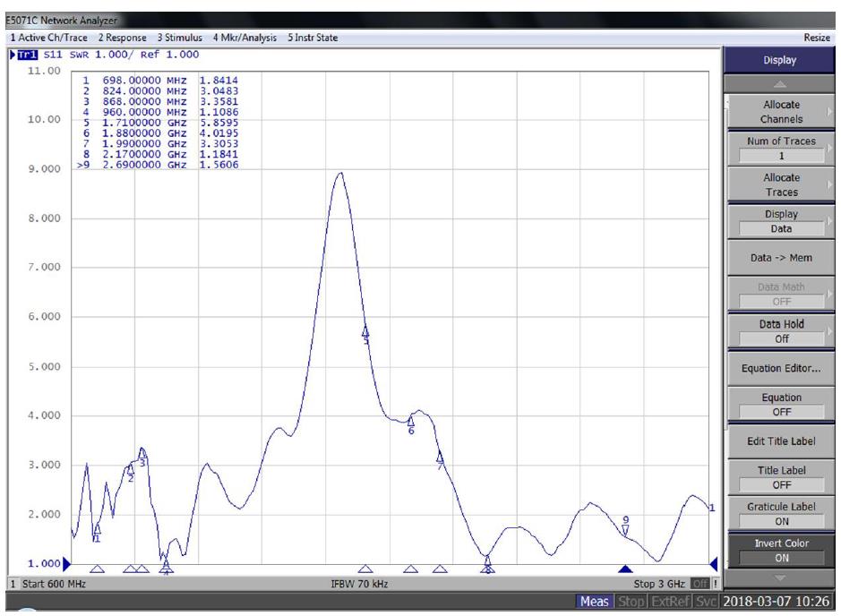Open the Equation Editor

pyautogui.click(x=777, y=368)
